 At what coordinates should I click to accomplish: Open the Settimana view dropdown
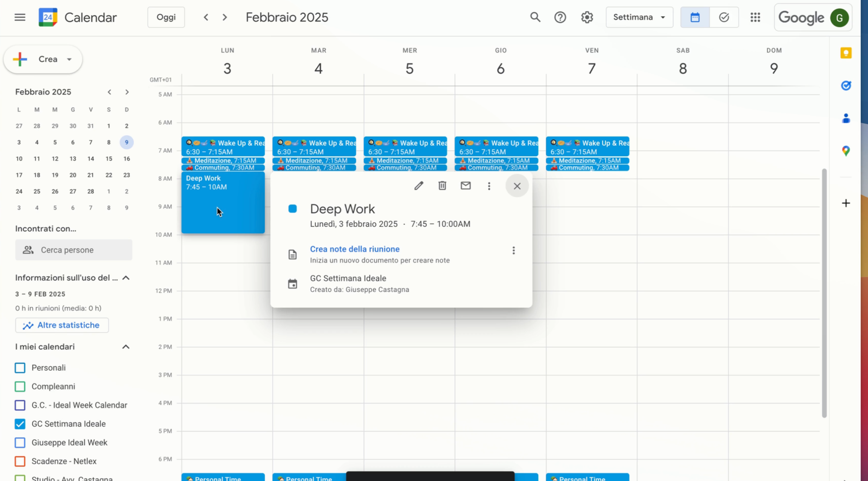click(639, 17)
